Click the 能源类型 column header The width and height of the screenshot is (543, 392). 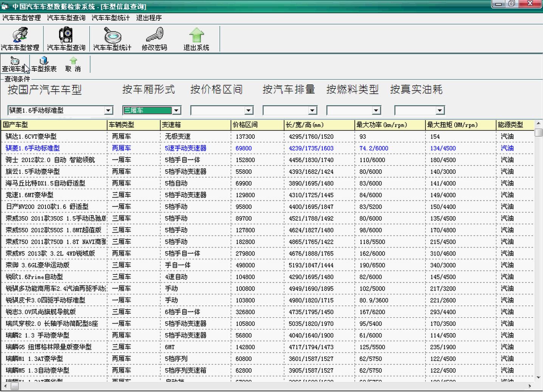point(515,125)
